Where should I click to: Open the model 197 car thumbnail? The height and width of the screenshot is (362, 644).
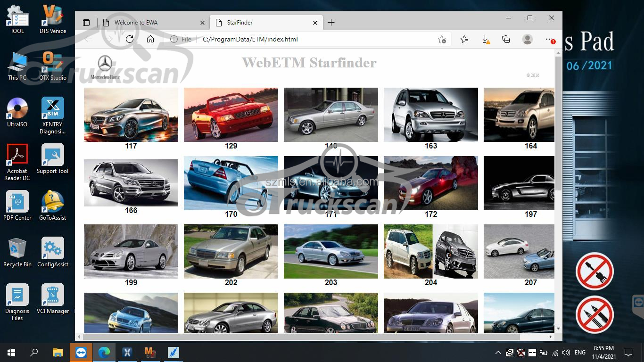click(519, 183)
